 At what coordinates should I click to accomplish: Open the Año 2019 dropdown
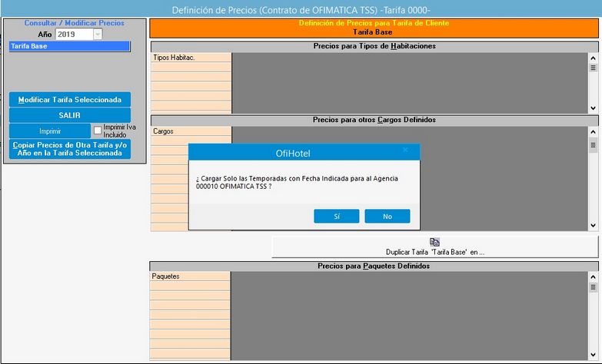coord(97,35)
